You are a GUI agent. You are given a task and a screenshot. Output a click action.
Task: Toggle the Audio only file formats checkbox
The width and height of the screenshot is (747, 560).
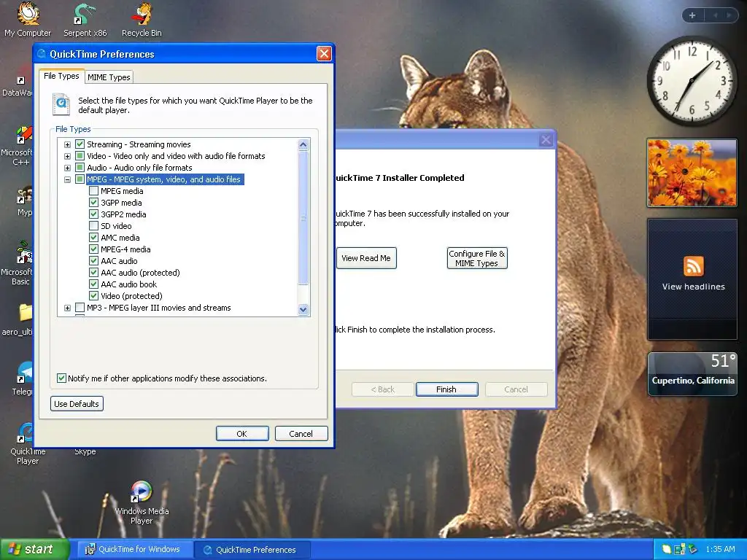[80, 168]
